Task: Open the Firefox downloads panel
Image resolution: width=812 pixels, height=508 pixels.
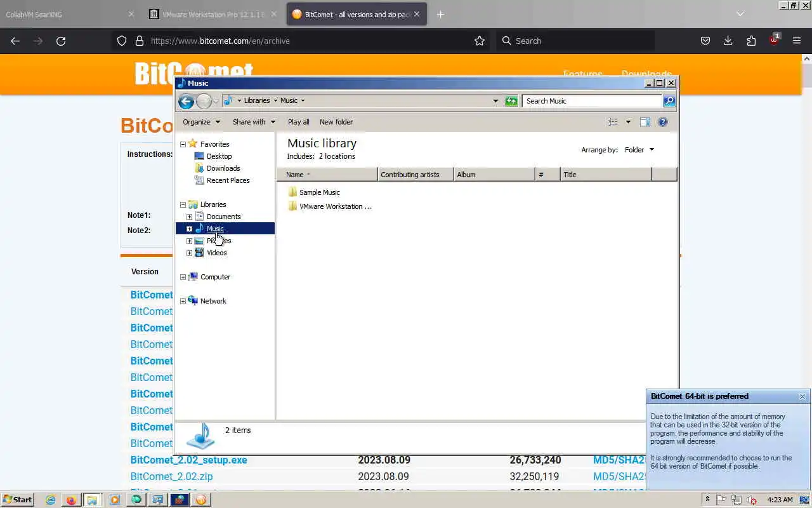Action: tap(728, 41)
